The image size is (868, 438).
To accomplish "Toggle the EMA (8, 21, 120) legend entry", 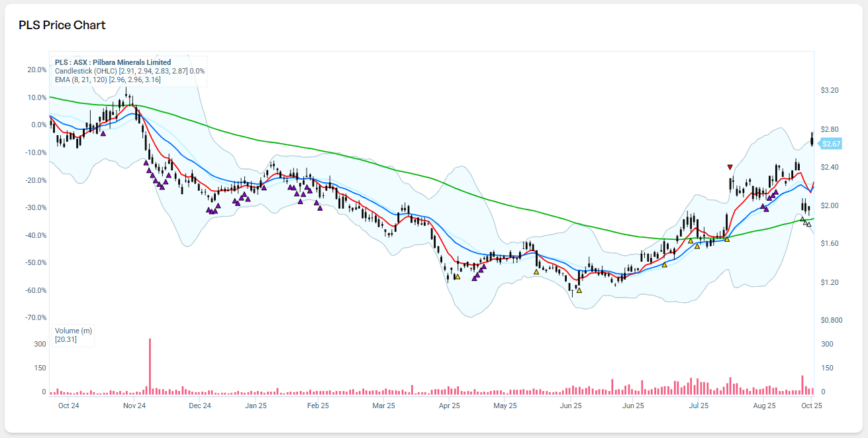I will point(78,80).
